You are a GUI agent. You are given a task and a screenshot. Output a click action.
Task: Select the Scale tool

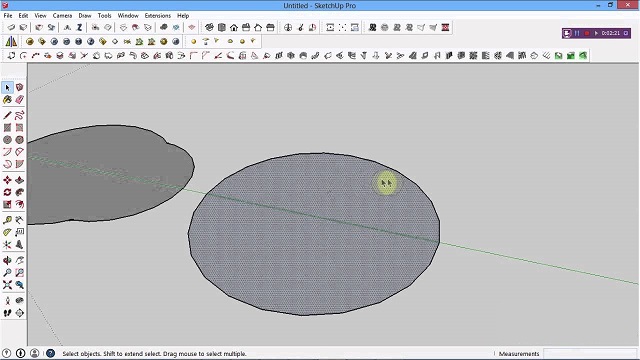[7, 204]
